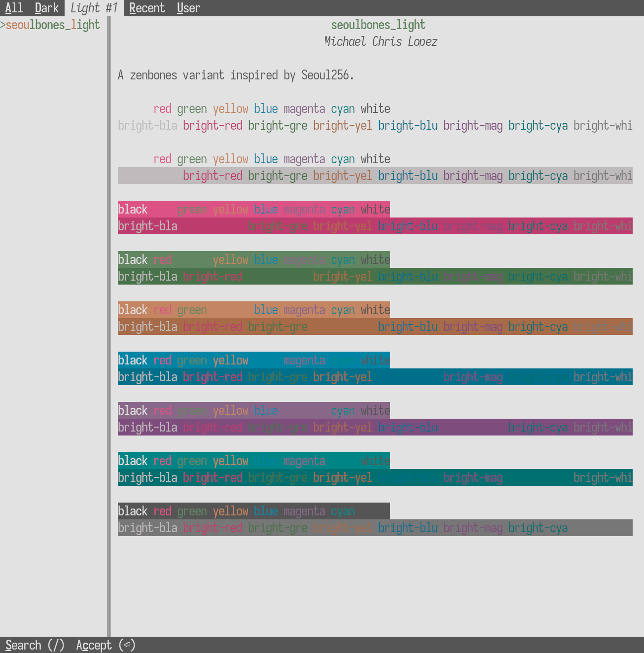Select seoulbones_light in the theme list
The image size is (644, 653).
tap(53, 25)
